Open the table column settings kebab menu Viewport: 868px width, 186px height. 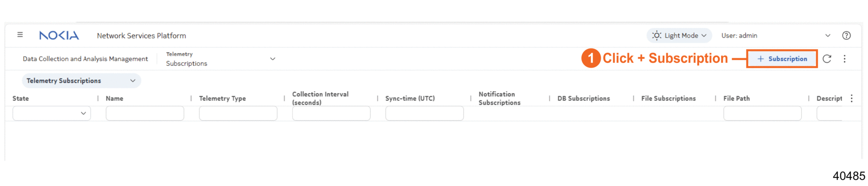click(852, 98)
